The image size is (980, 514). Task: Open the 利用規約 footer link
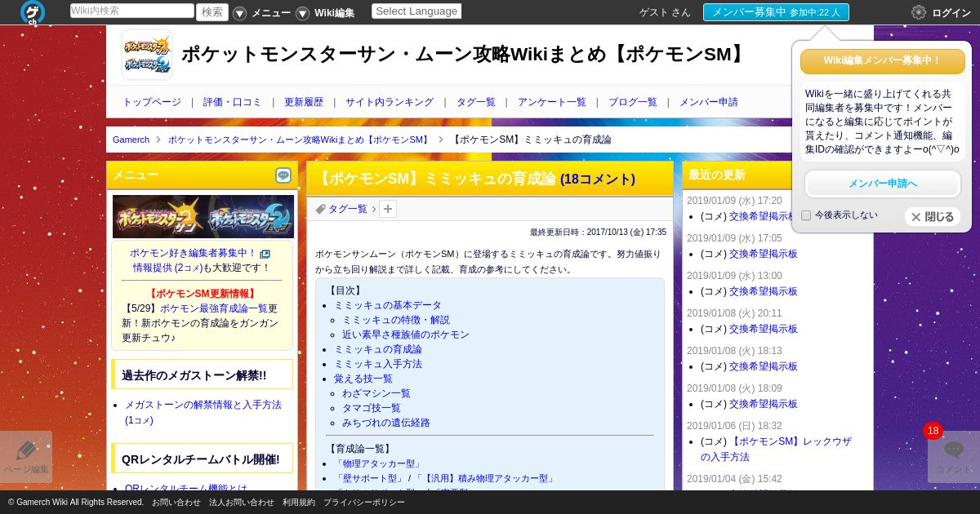click(x=299, y=503)
